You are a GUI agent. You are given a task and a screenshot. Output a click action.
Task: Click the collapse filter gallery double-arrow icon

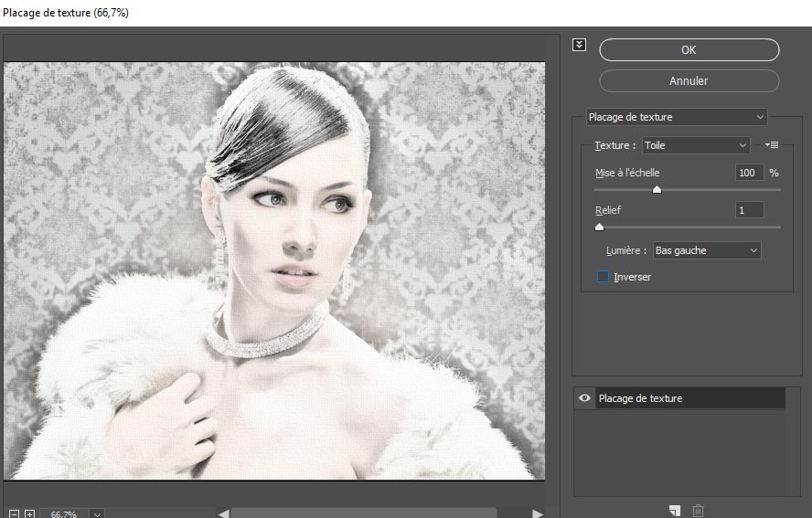tap(579, 45)
